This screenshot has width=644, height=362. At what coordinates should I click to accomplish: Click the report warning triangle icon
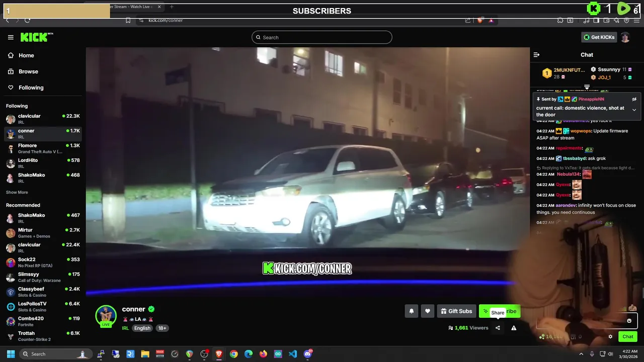pyautogui.click(x=514, y=328)
